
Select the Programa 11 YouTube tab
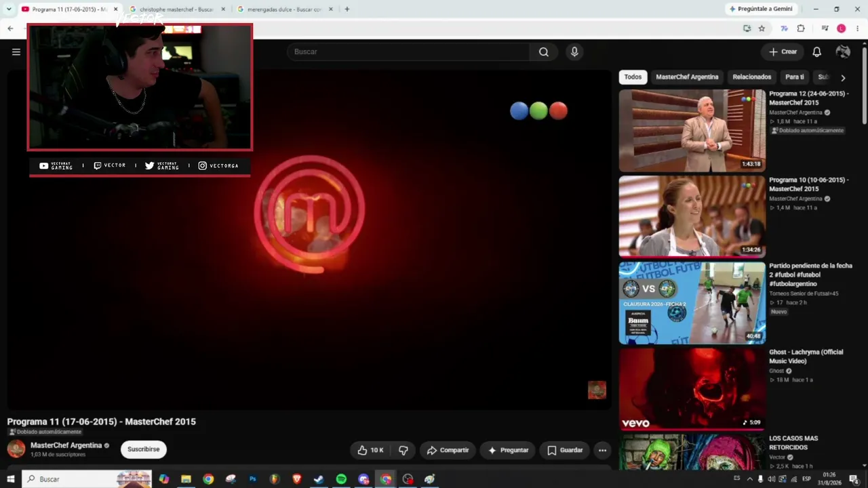click(64, 9)
